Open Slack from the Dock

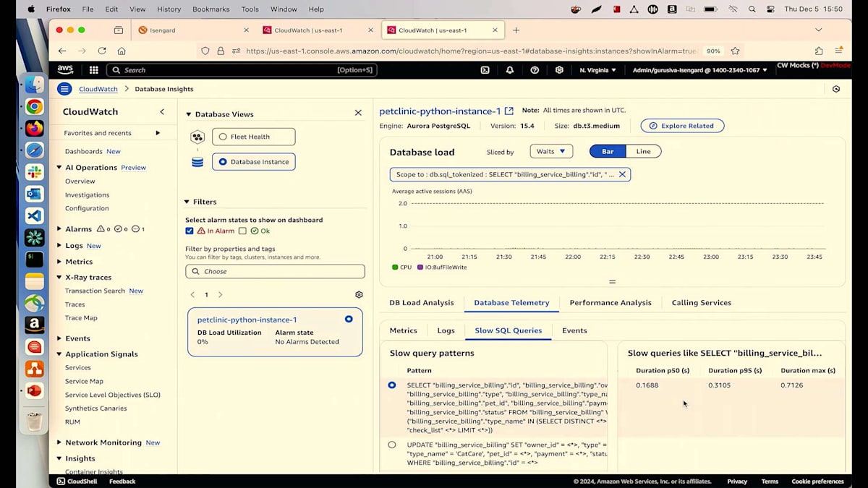click(34, 172)
